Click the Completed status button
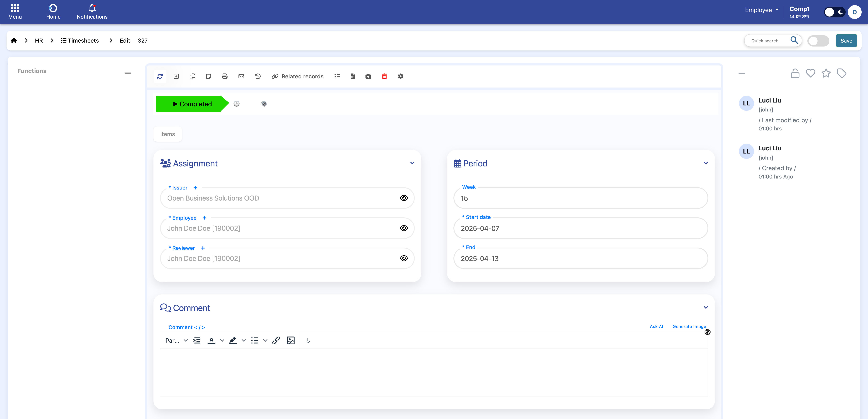The height and width of the screenshot is (419, 868). [192, 104]
